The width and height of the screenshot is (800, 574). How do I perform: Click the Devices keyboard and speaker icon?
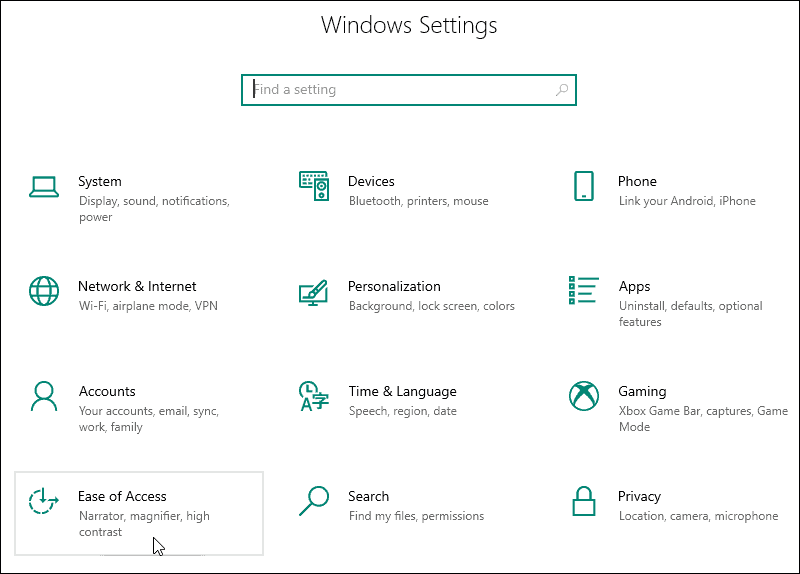coord(314,186)
